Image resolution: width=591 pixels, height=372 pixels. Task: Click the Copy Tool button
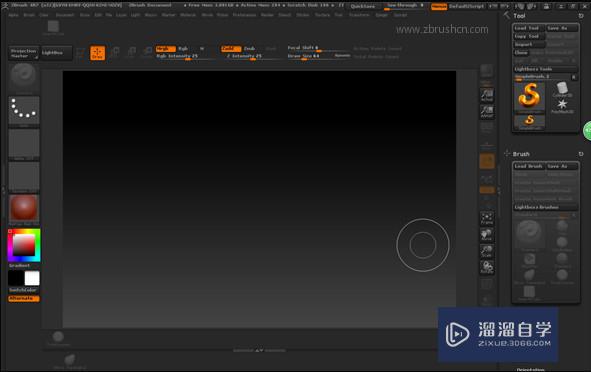[529, 36]
